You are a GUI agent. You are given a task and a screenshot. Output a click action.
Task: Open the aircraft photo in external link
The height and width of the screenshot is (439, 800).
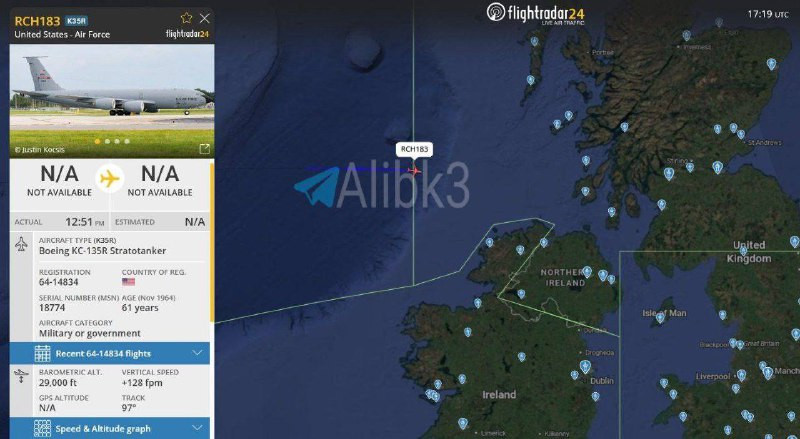coord(204,149)
